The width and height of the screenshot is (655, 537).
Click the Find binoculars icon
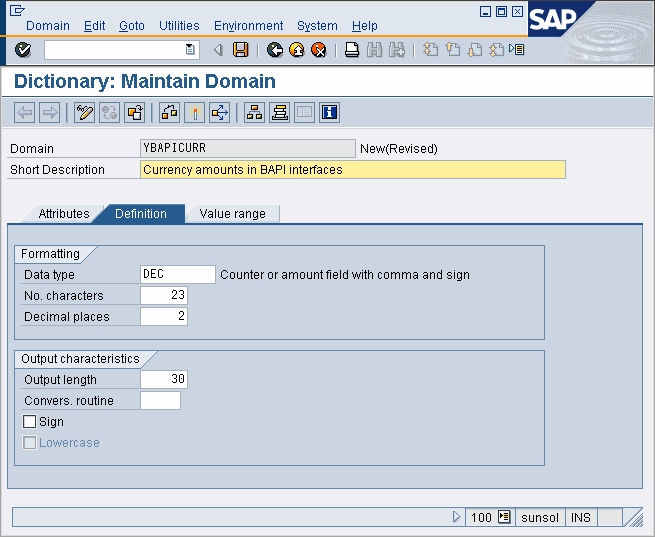click(374, 50)
